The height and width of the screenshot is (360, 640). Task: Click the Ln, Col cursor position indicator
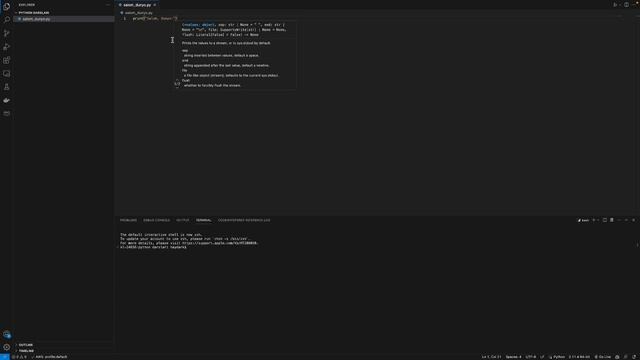pos(491,357)
